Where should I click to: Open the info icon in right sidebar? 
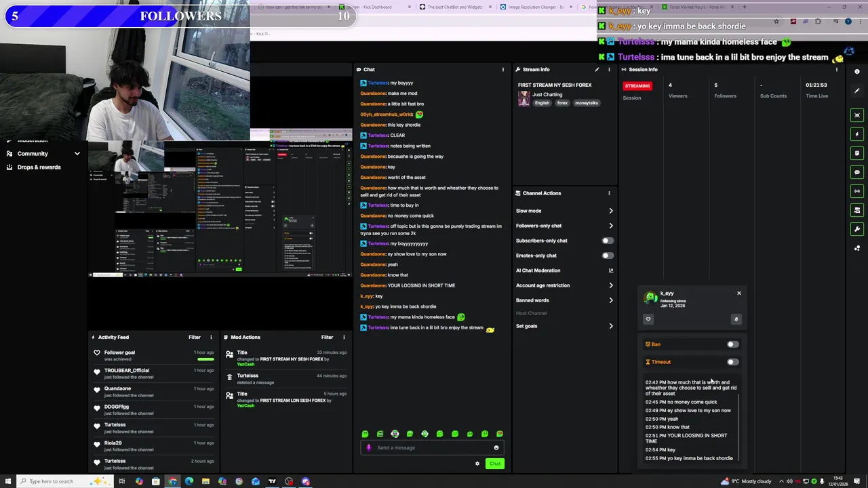coord(857,71)
